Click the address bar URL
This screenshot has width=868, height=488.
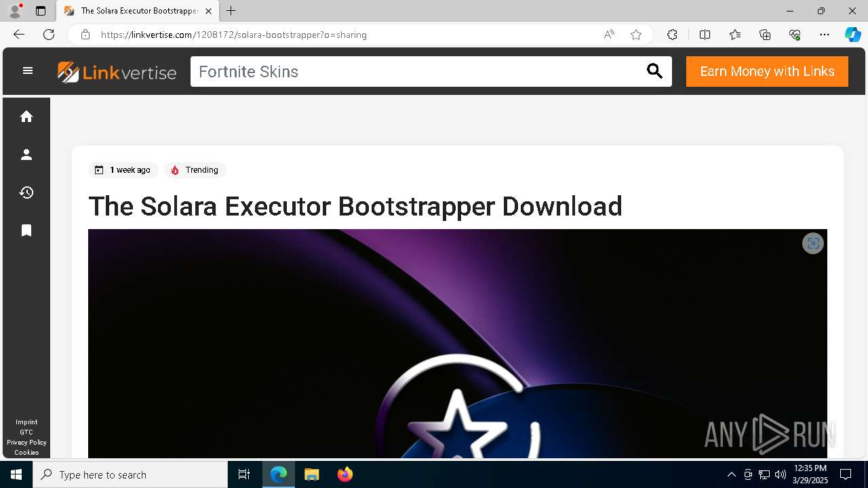point(234,35)
